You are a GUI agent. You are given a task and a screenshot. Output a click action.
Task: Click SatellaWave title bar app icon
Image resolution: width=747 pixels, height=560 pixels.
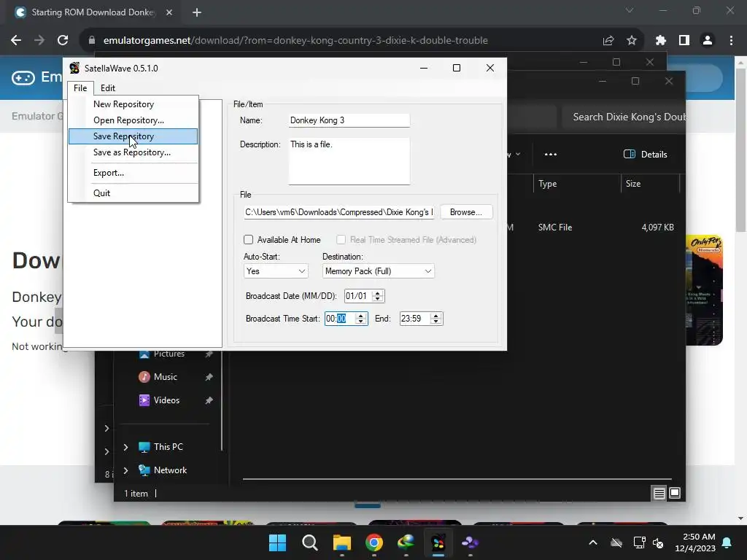tap(74, 68)
